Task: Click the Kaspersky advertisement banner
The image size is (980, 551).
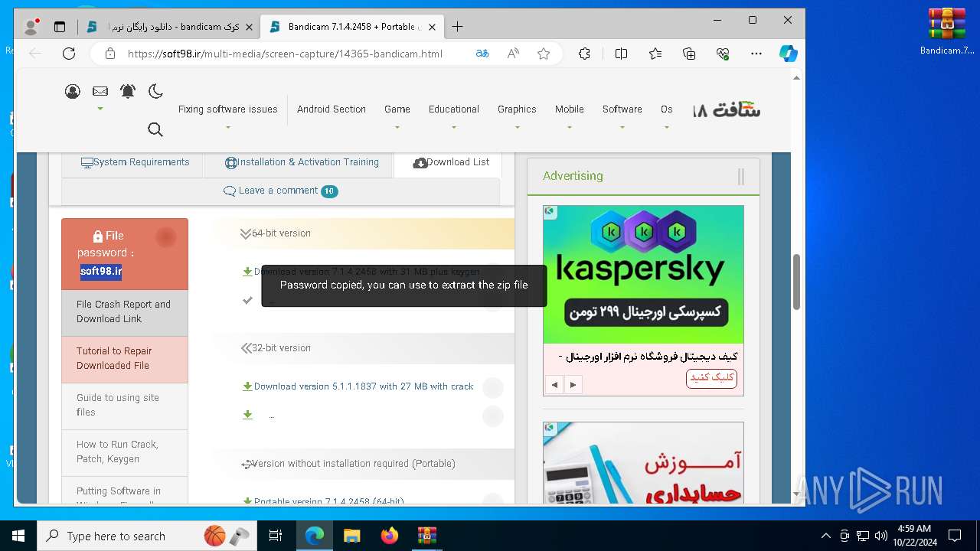Action: point(643,274)
